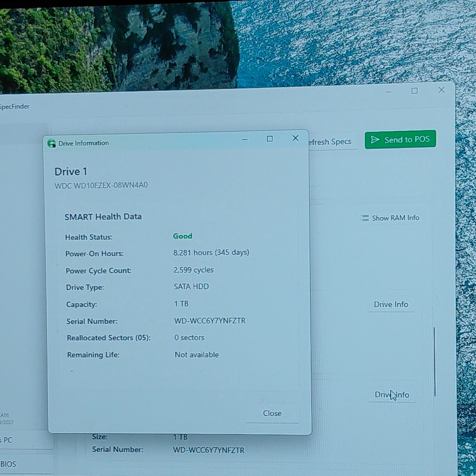Click Serial Number value in SpecFinder main window
Screen dimensions: 476x476
(209, 450)
